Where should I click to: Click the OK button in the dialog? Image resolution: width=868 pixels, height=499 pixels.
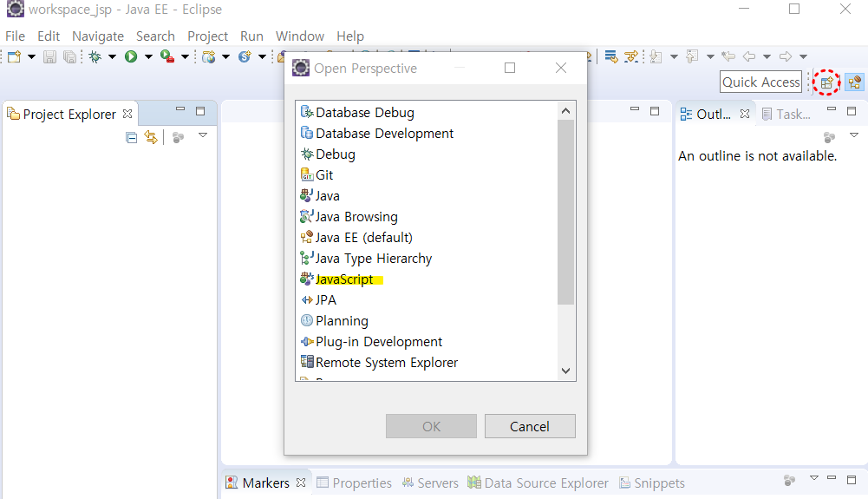(431, 426)
